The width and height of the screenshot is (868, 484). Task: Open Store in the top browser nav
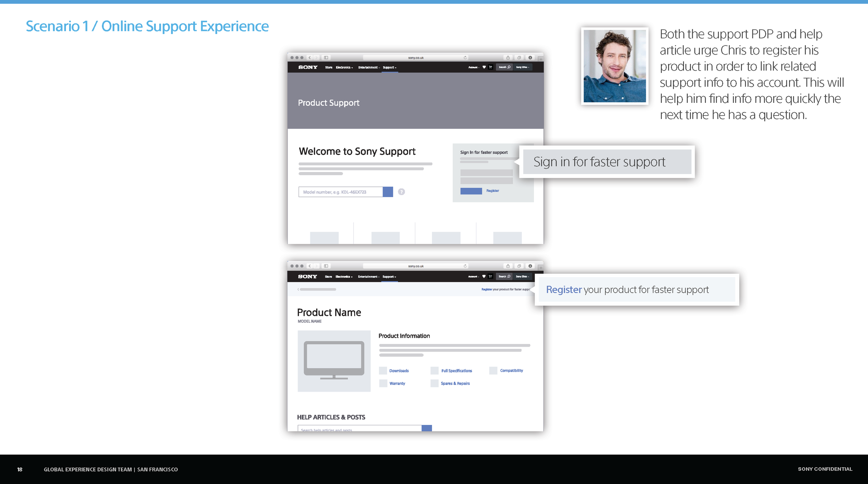(x=329, y=67)
